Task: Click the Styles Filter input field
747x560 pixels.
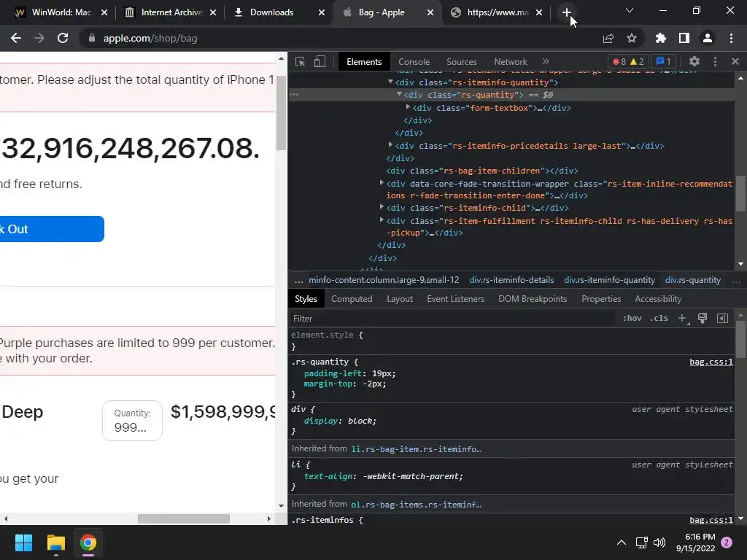Action: click(452, 318)
